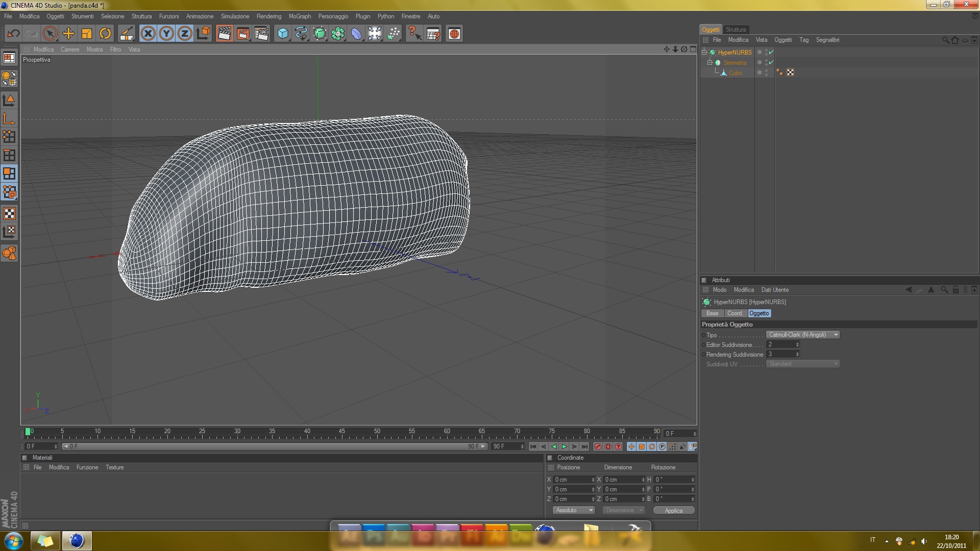Select the Move tool
The image size is (980, 551).
coord(68,34)
